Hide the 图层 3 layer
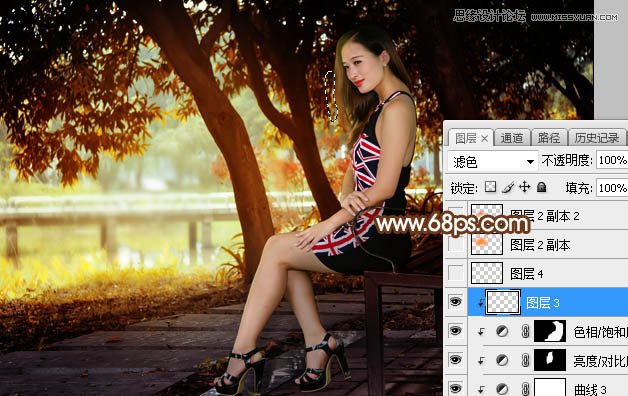The image size is (628, 396). [455, 302]
